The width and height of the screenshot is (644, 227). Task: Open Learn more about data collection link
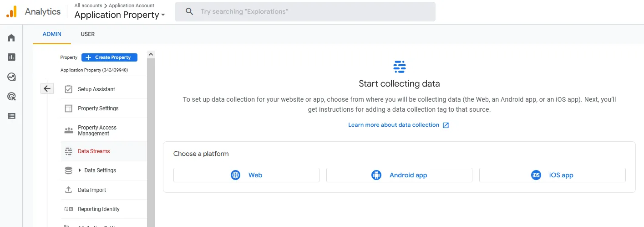coord(394,125)
